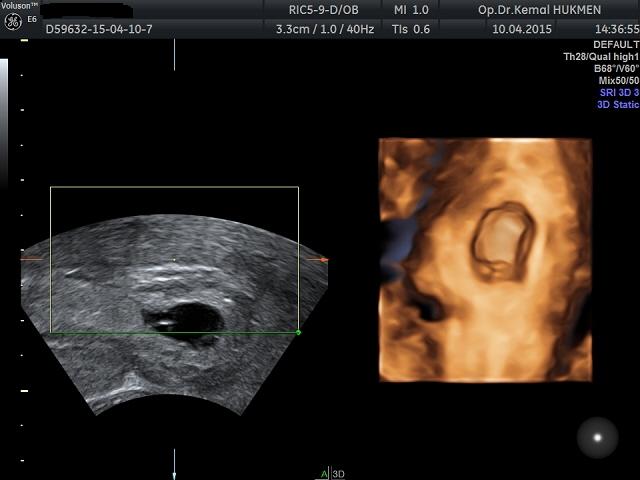
Task: Click the MI 1.0 value
Action: point(411,10)
